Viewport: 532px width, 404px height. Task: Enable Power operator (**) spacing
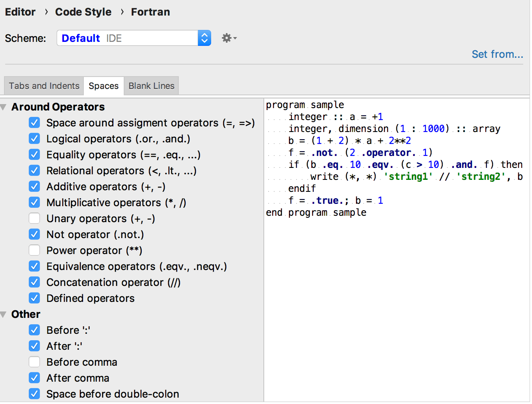point(34,250)
